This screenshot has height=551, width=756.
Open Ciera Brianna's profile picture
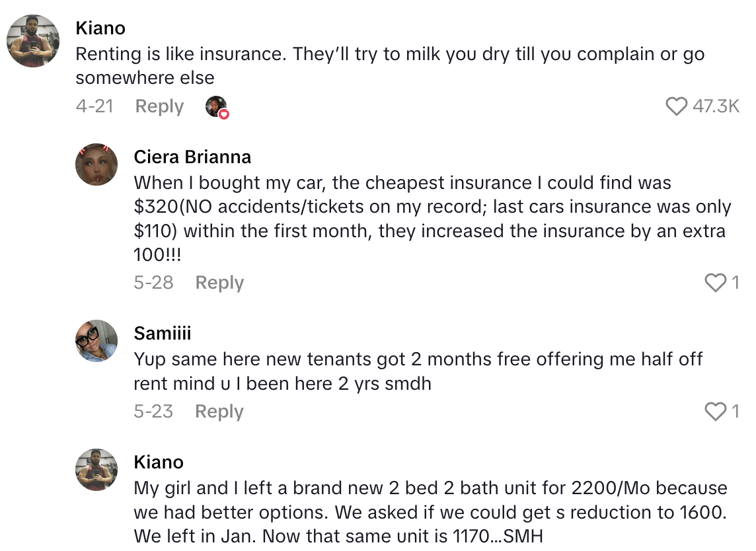pos(96,164)
